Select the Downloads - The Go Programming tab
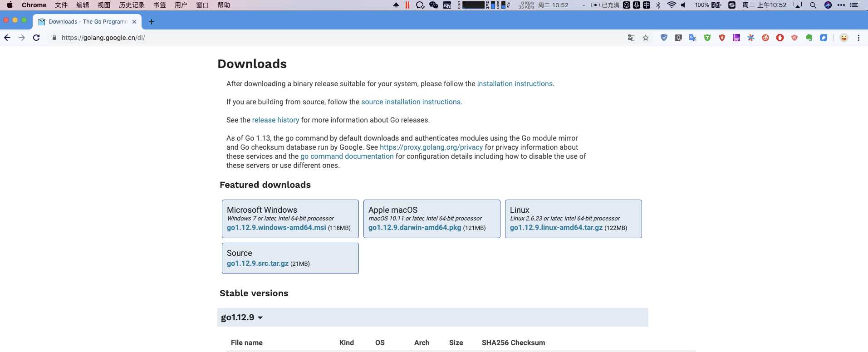868x352 pixels. pos(88,22)
